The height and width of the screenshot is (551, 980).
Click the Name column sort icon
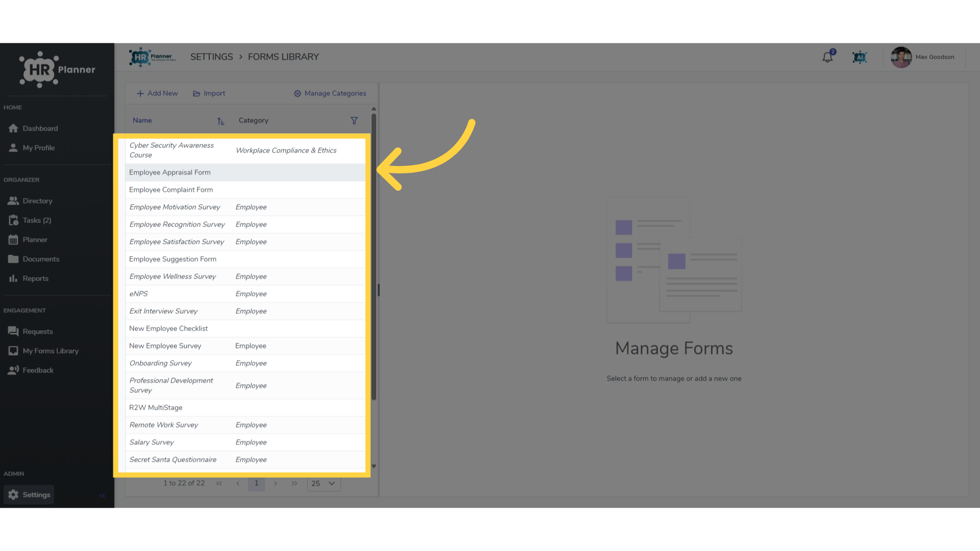(220, 121)
